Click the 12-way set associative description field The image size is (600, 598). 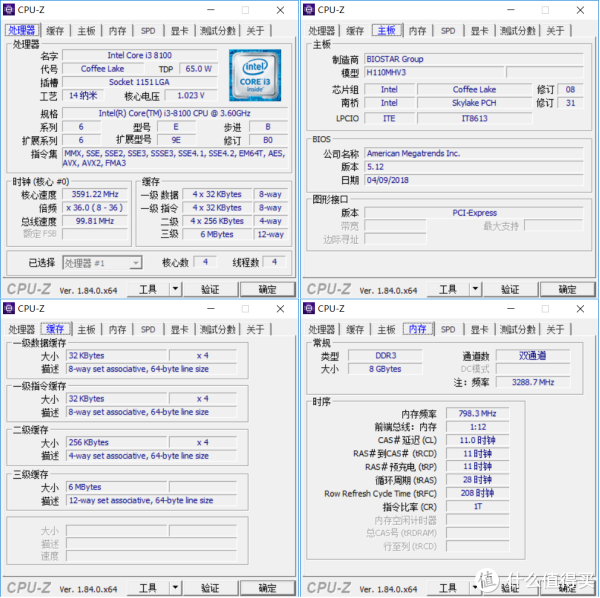(152, 500)
